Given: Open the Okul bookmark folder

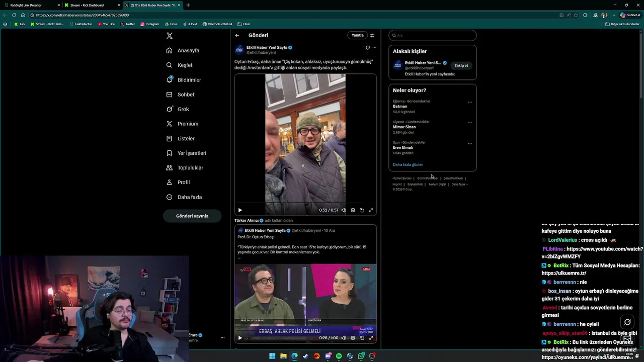Looking at the screenshot, I should tap(244, 24).
